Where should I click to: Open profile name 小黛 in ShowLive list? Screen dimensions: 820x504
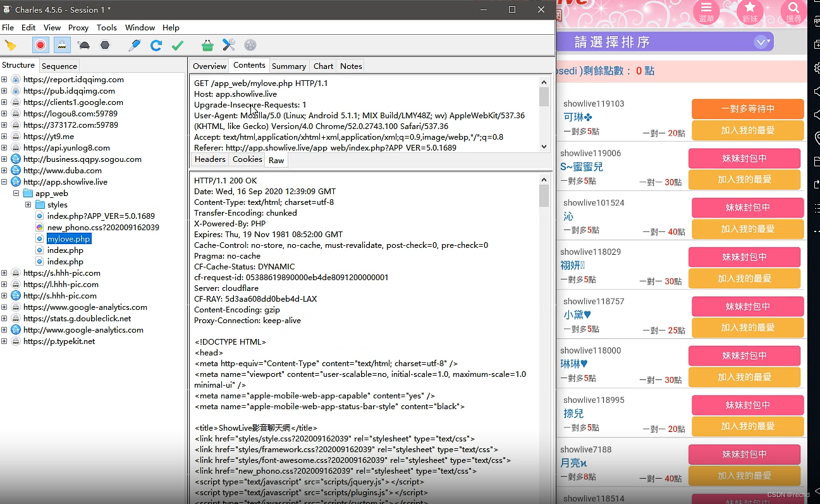tap(577, 314)
